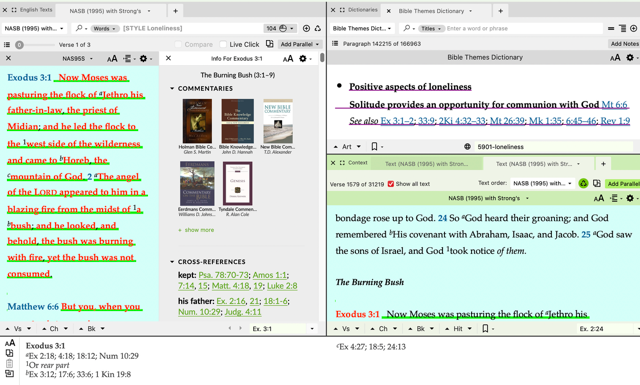Open Num. 10:29 cross-reference link

pos(199,312)
